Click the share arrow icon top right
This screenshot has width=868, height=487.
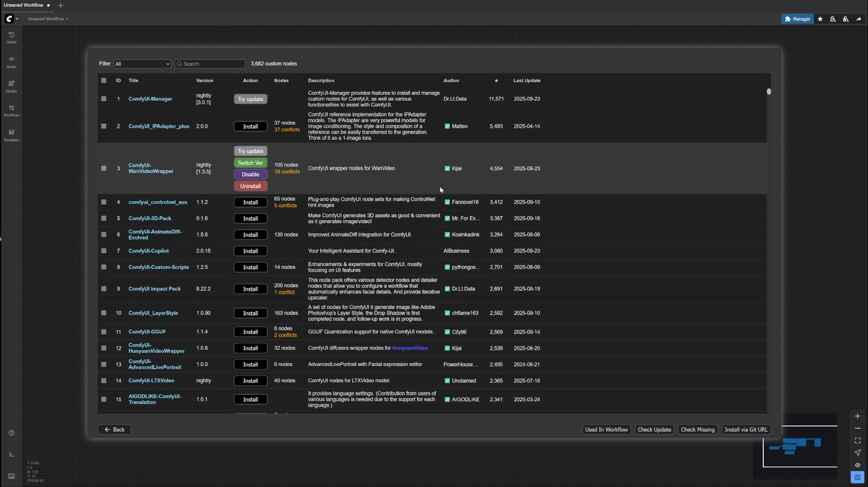(x=859, y=19)
